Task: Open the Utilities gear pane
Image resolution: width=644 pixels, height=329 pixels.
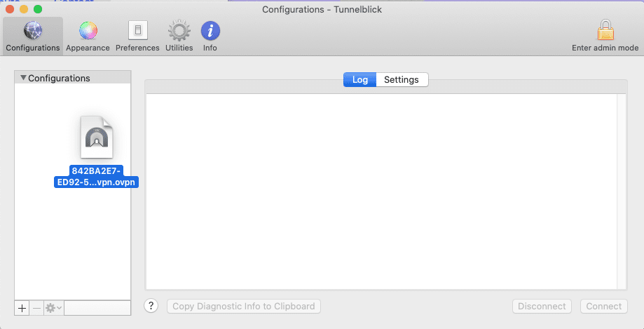Action: pos(179,36)
